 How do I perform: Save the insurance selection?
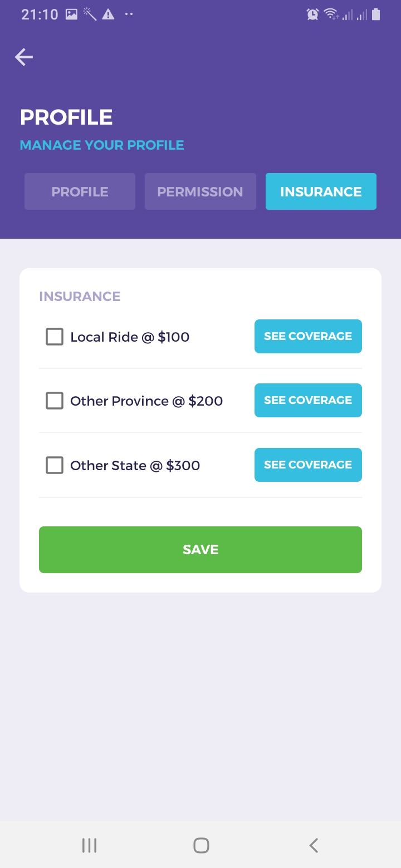pos(200,550)
